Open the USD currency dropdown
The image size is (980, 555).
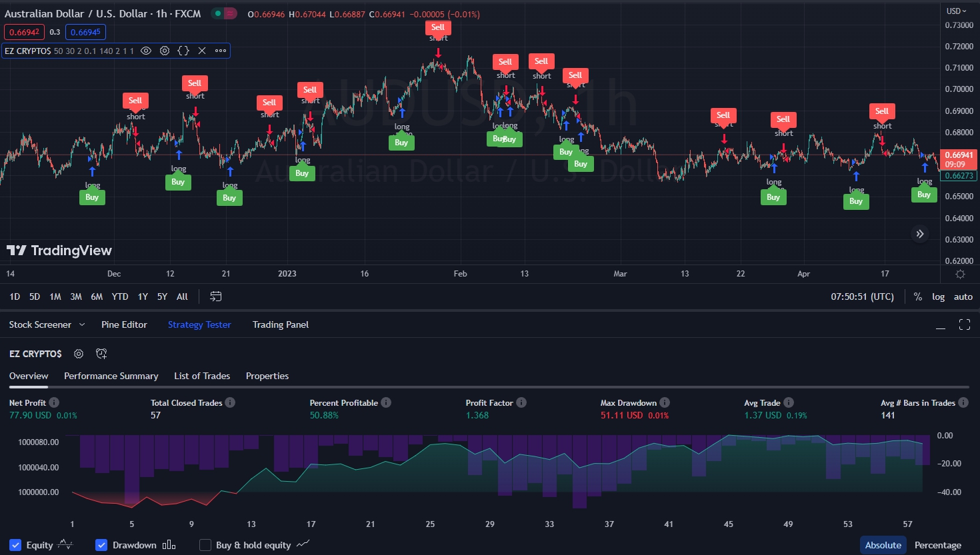pyautogui.click(x=956, y=11)
